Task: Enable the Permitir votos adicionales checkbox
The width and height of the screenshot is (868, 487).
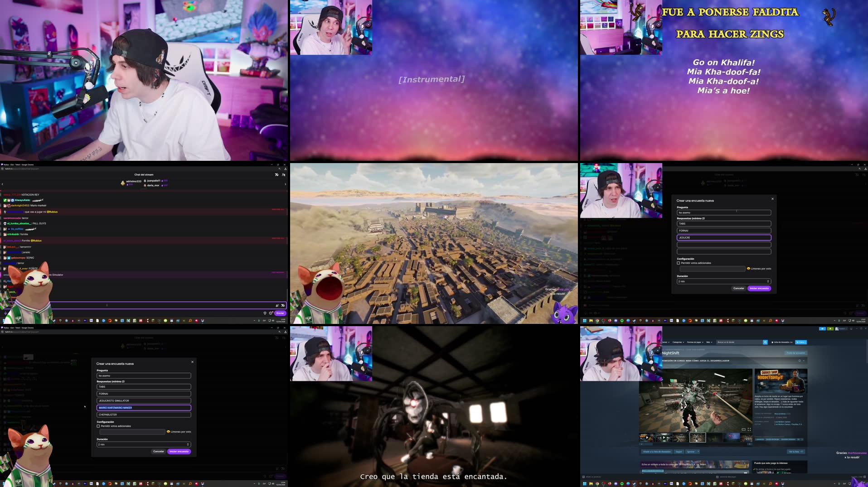Action: coord(98,426)
